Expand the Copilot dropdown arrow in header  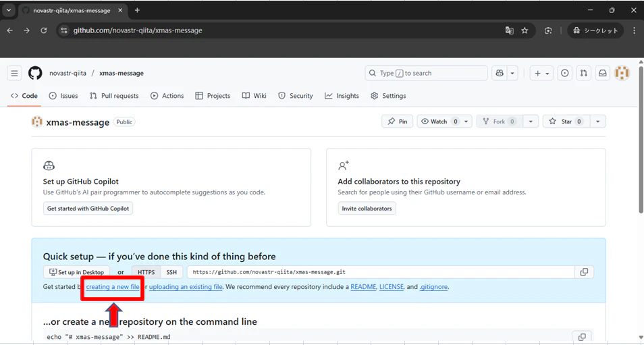click(x=512, y=74)
